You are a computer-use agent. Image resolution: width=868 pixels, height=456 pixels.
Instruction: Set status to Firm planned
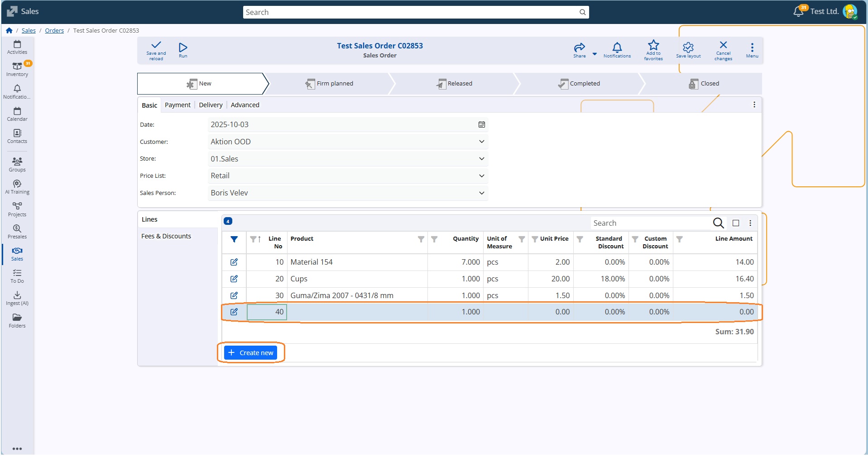click(329, 84)
